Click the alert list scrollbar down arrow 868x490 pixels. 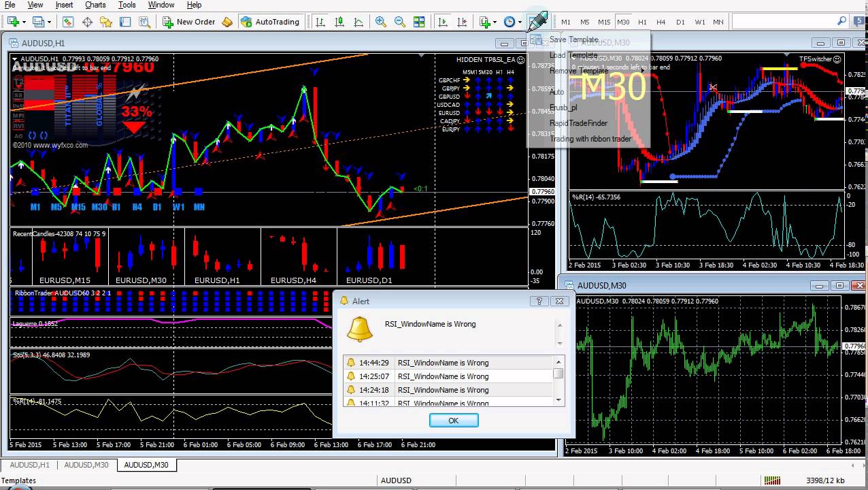click(x=558, y=401)
